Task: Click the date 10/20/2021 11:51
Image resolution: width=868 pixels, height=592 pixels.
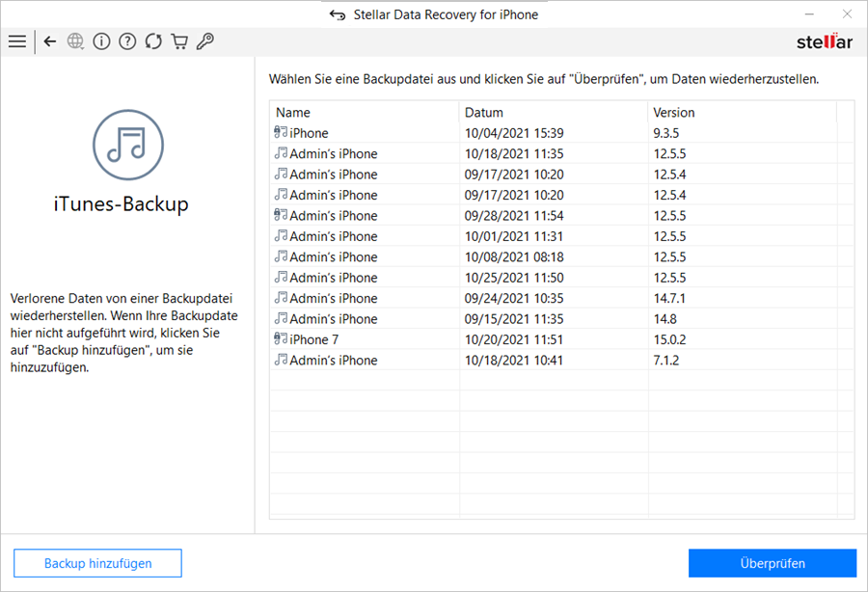Action: [x=514, y=339]
